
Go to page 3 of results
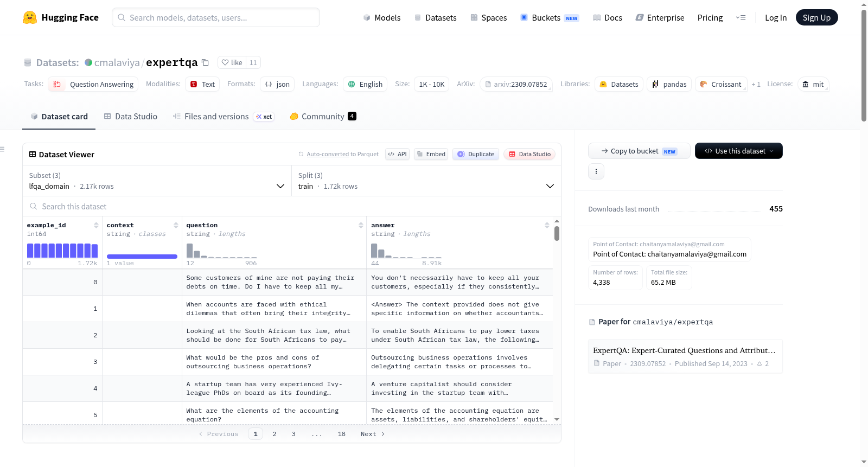pos(293,434)
